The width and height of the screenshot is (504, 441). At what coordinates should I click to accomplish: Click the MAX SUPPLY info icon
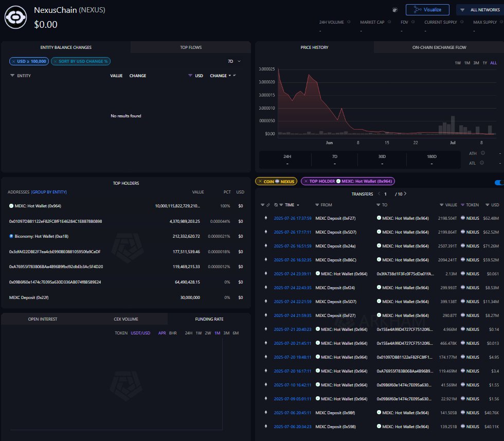tap(501, 22)
